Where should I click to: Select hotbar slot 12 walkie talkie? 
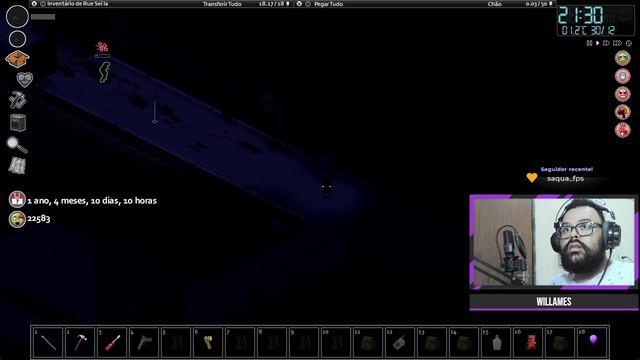click(400, 342)
